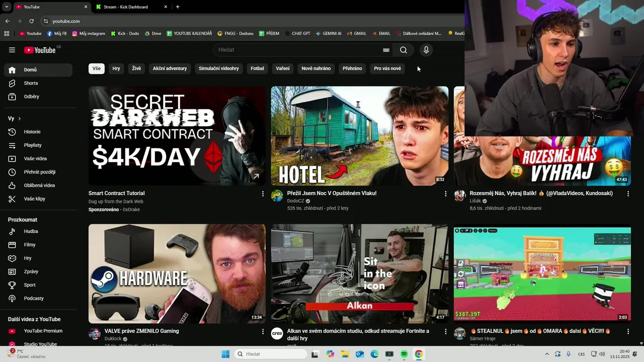The image size is (644, 362).
Task: Open Odběry subscriptions in sidebar
Action: point(38,97)
